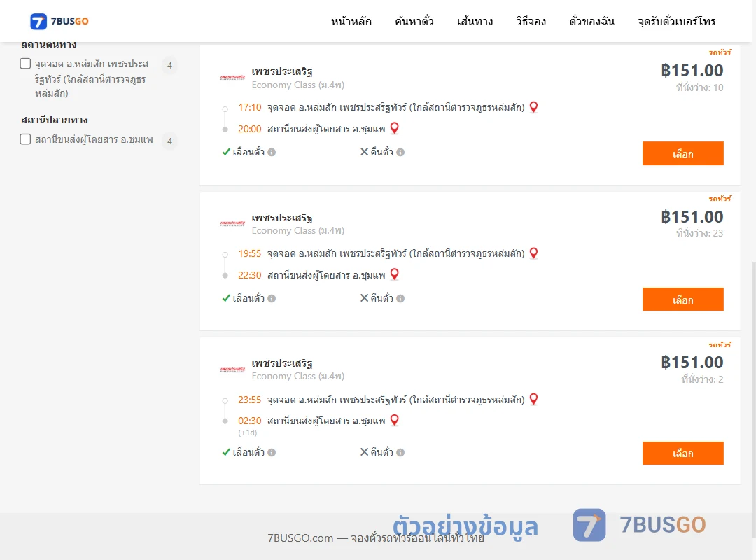Click the page vertical scrollbar

tap(753, 399)
